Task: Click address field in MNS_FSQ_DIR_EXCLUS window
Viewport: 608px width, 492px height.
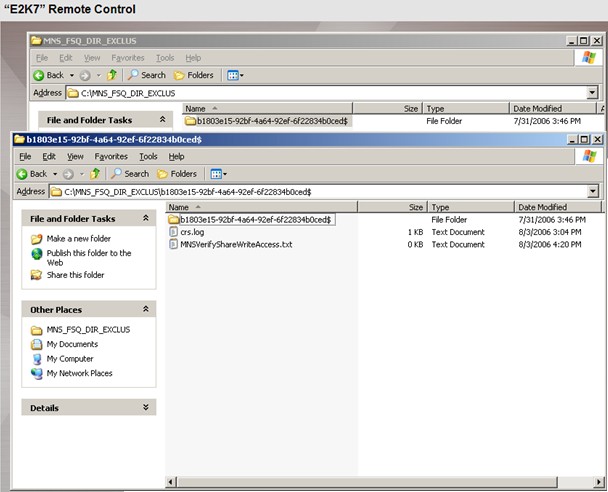Action: tap(327, 93)
